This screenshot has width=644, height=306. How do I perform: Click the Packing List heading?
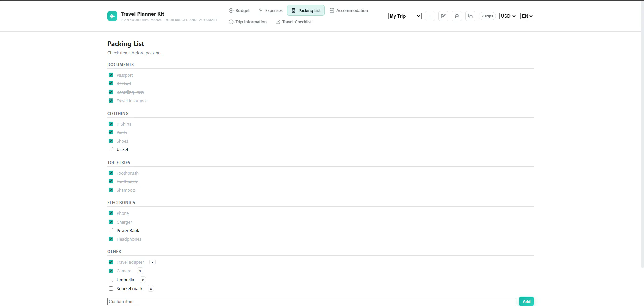[125, 44]
